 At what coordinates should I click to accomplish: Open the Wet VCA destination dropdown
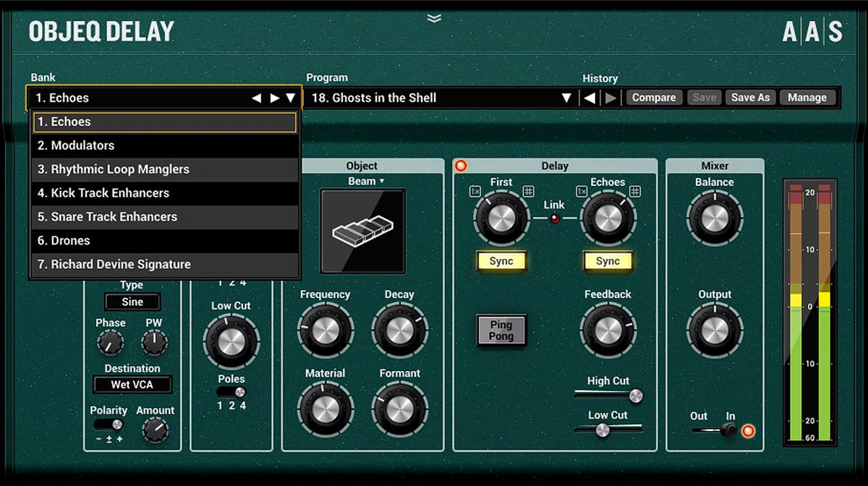click(132, 385)
